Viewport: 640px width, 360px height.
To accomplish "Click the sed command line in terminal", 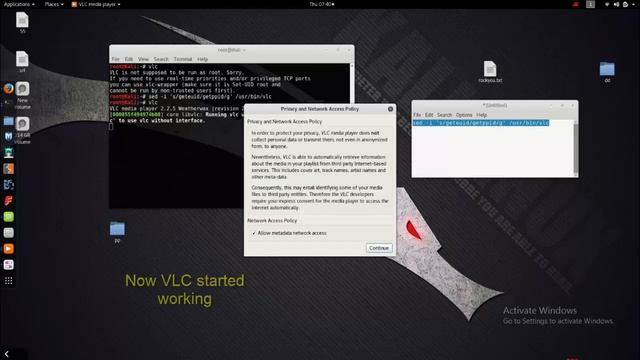I will [x=191, y=97].
